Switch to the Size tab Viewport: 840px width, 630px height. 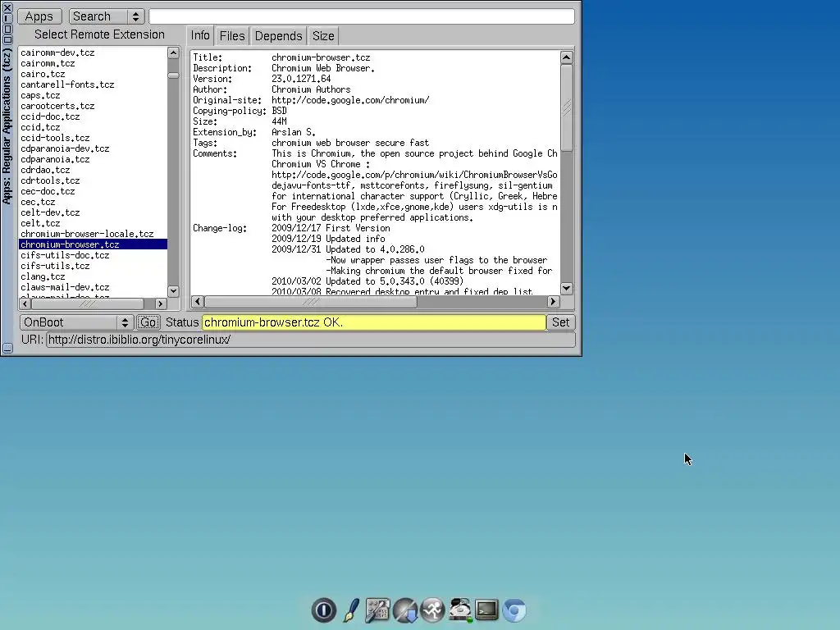(323, 36)
